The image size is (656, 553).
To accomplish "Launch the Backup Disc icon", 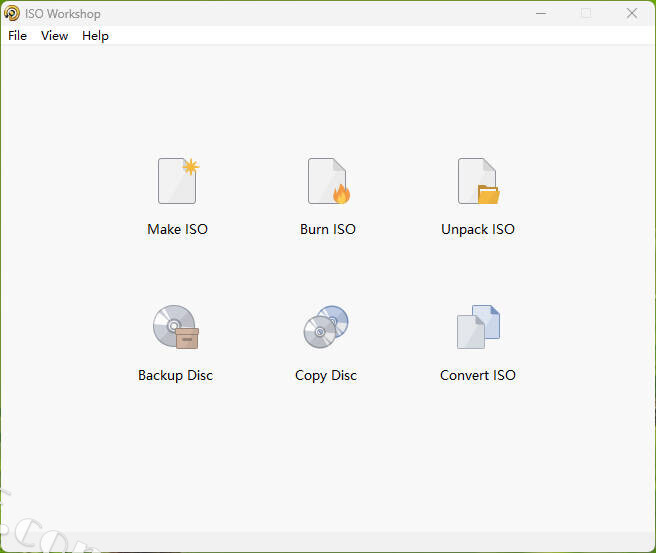I will click(x=176, y=327).
